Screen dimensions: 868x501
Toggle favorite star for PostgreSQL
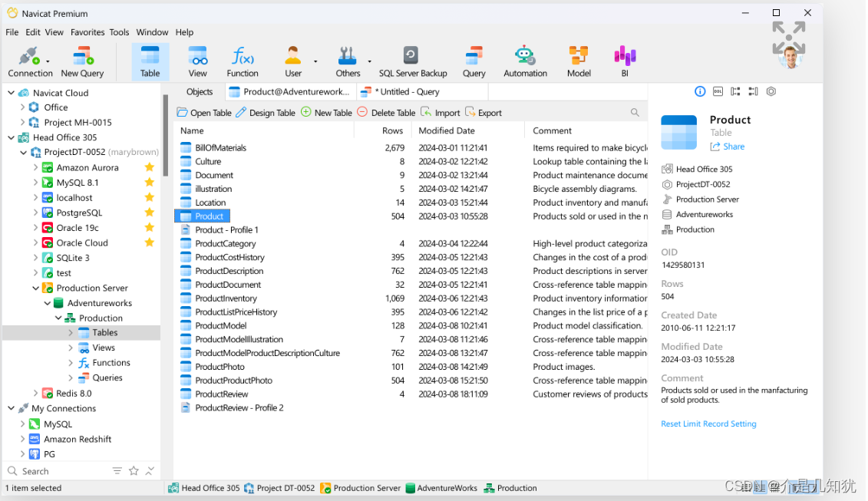pyautogui.click(x=149, y=212)
